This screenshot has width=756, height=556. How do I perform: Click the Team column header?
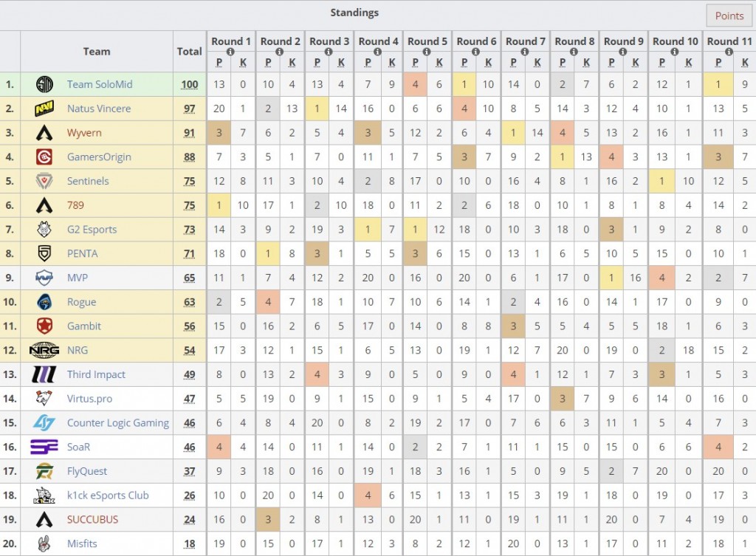[x=97, y=51]
